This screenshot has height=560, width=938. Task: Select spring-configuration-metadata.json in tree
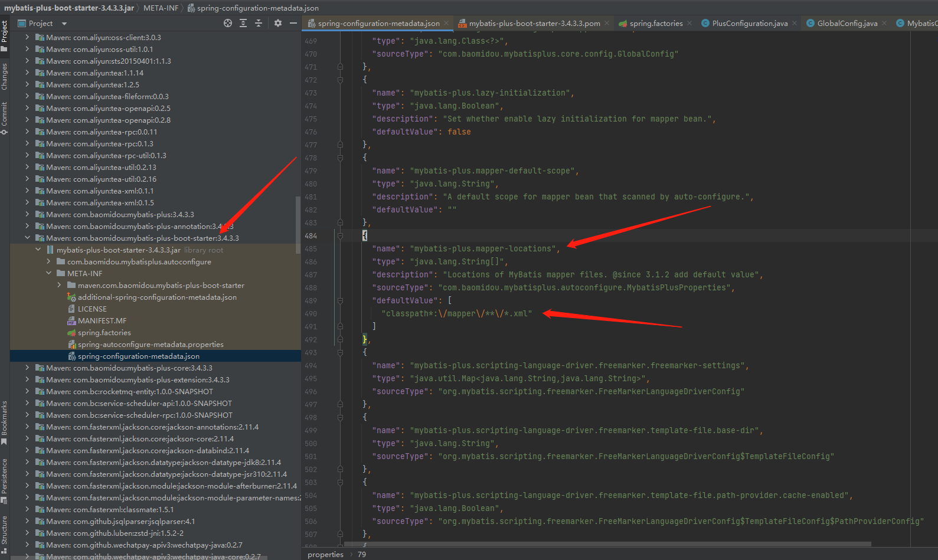coord(139,356)
